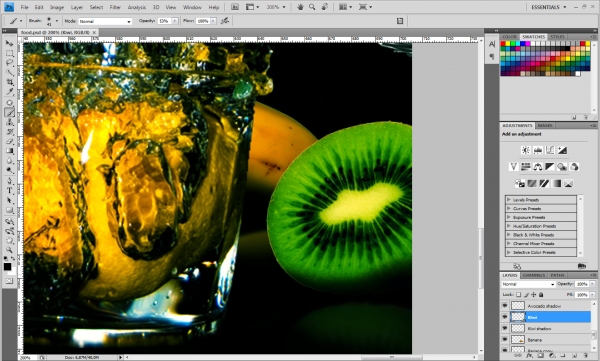Switch to the Channels tab
This screenshot has height=361, width=600.
533,275
